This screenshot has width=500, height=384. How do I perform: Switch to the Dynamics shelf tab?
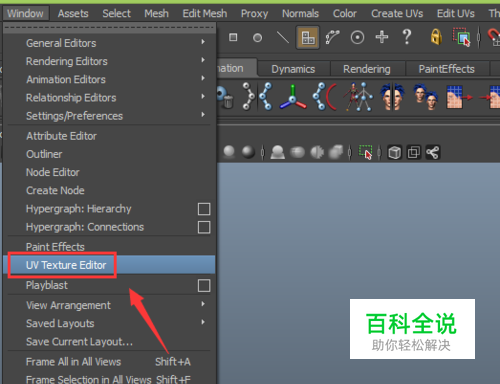click(293, 69)
